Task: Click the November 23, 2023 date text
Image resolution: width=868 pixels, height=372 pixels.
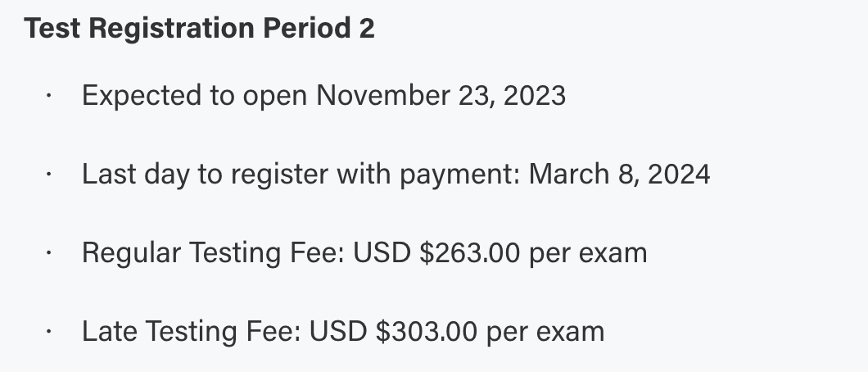Action: (x=441, y=96)
